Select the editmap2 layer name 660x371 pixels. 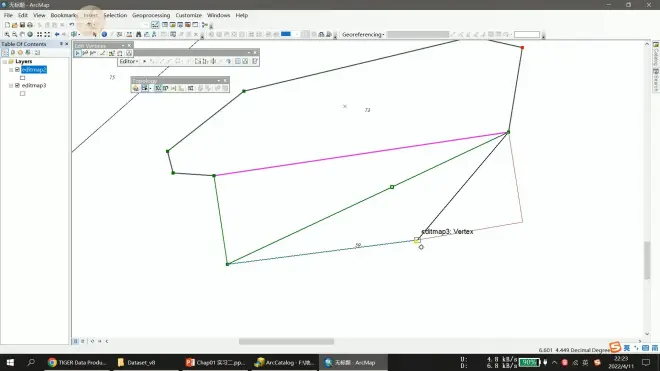tap(34, 69)
